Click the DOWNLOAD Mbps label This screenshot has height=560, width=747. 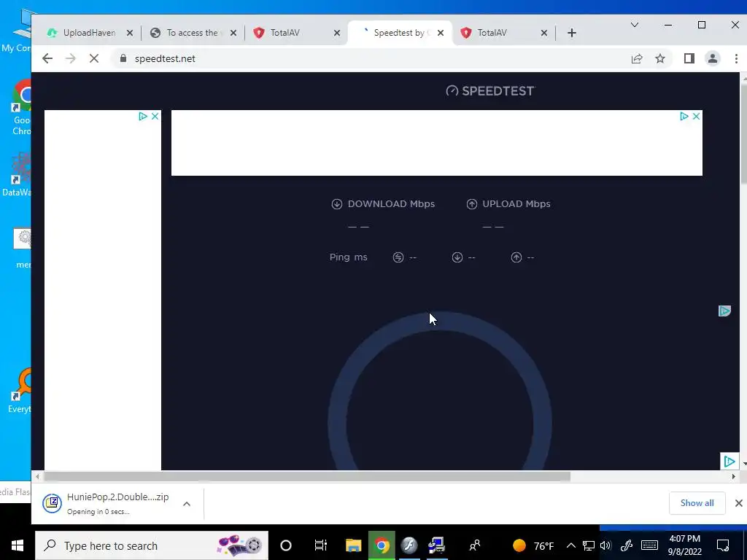click(x=391, y=204)
